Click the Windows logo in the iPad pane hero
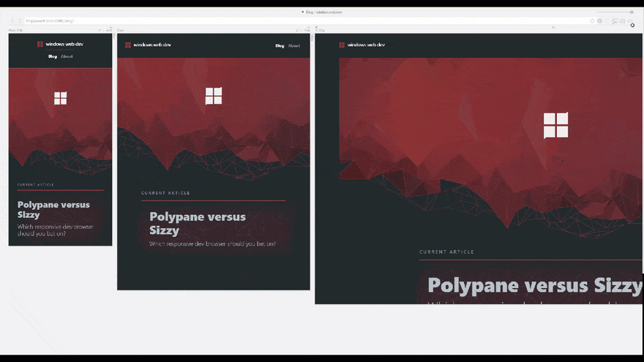 [214, 96]
